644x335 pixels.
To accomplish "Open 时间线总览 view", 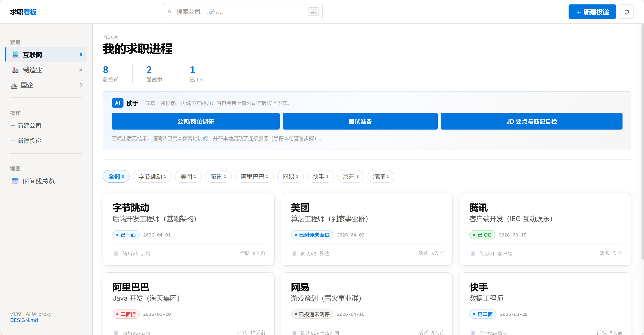I will [x=46, y=181].
